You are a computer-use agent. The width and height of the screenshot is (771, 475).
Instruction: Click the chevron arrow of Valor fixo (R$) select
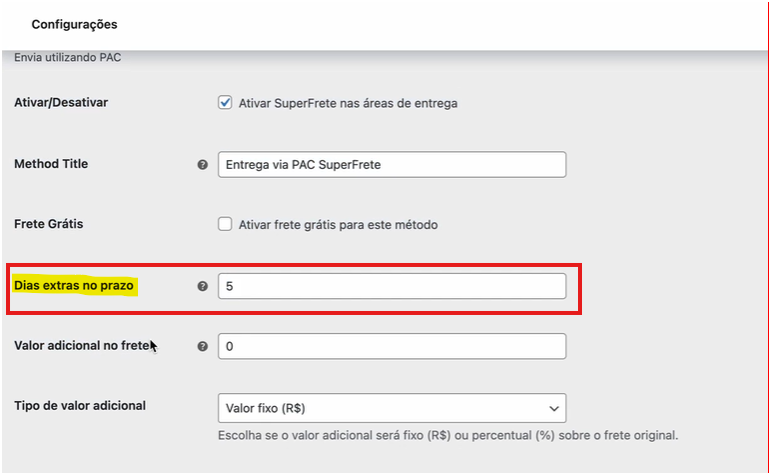[554, 409]
